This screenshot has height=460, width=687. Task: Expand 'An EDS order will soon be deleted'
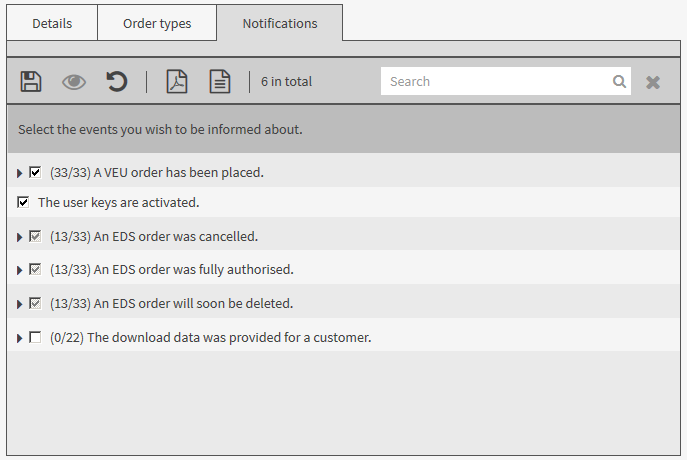pyautogui.click(x=19, y=304)
